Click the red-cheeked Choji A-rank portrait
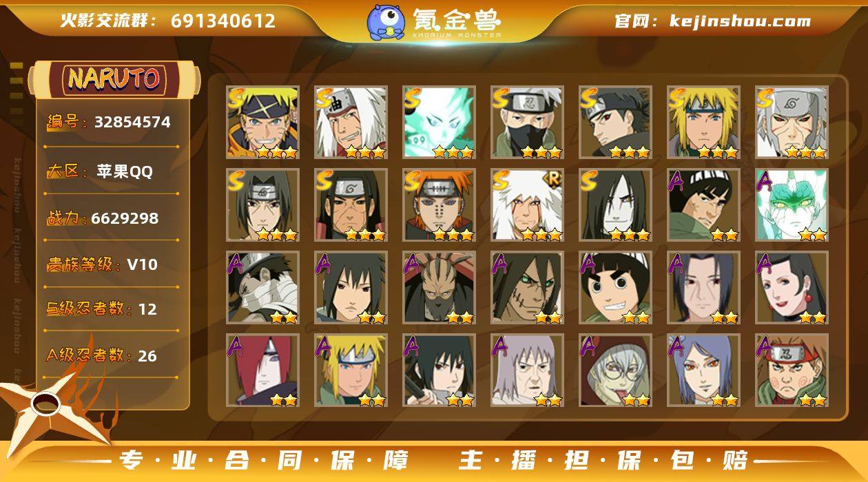The width and height of the screenshot is (868, 482). point(792,370)
